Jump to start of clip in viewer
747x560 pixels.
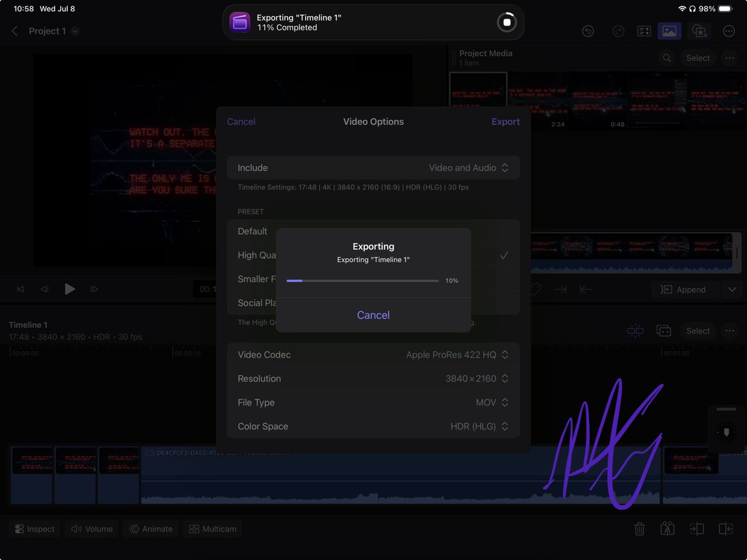click(x=21, y=289)
